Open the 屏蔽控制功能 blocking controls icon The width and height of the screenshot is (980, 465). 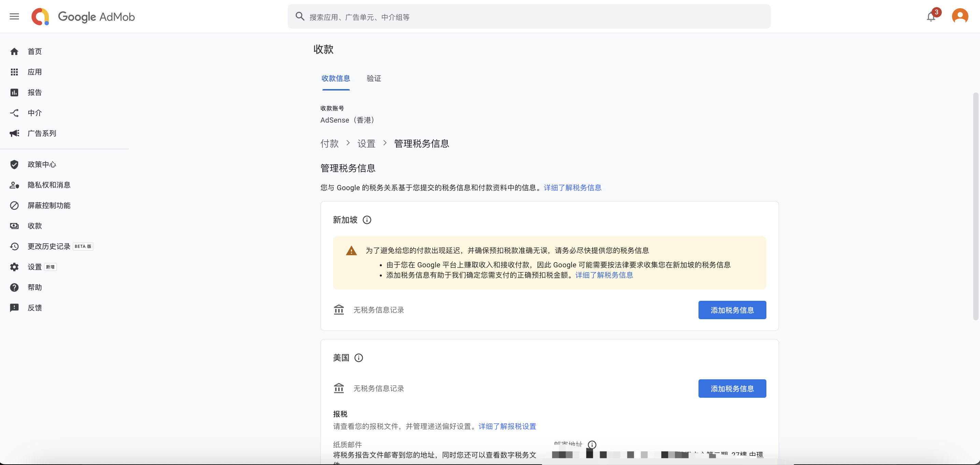coord(14,205)
